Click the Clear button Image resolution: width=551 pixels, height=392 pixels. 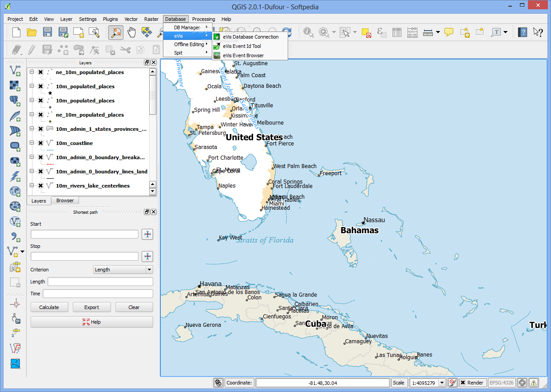pyautogui.click(x=134, y=307)
